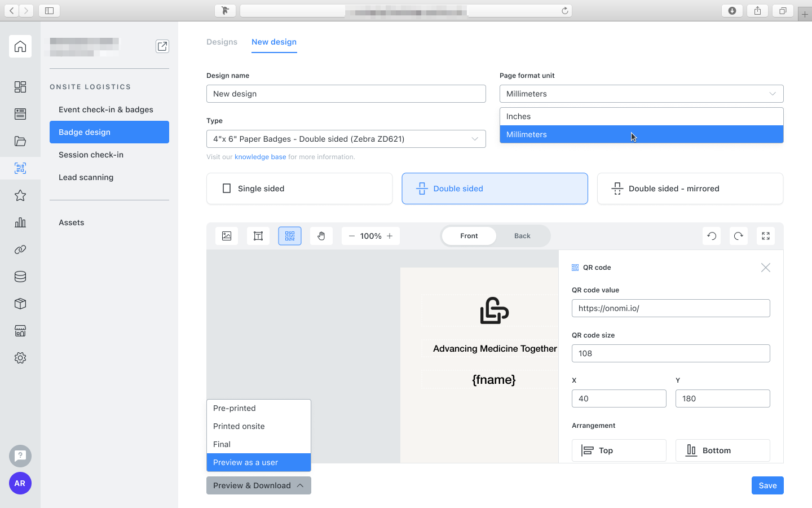
Task: Close the QR code panel
Action: 766,268
